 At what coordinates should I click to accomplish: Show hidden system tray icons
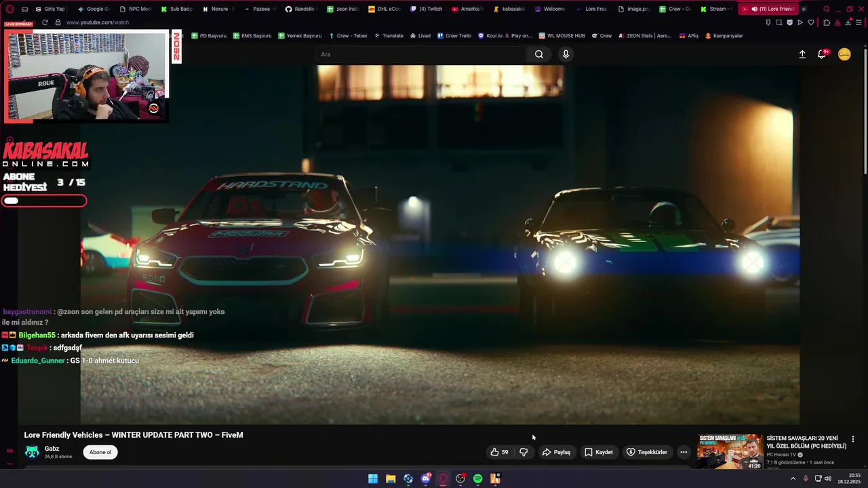pos(793,479)
